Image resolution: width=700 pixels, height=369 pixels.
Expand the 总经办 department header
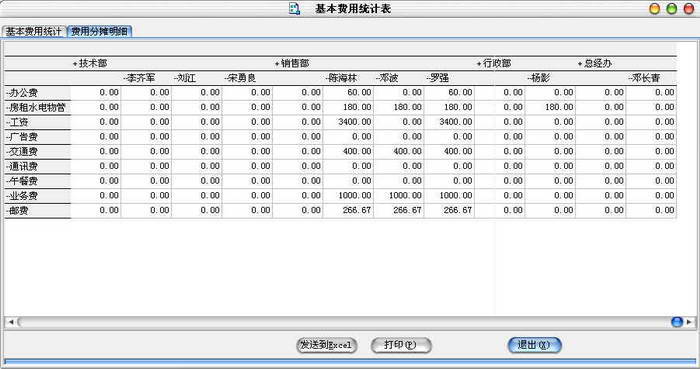595,63
